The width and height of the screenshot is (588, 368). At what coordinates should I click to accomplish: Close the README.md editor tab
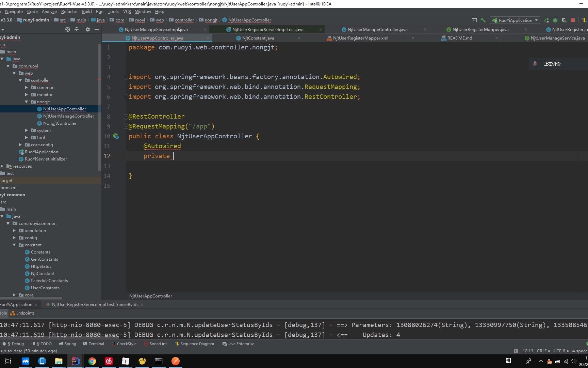click(496, 38)
